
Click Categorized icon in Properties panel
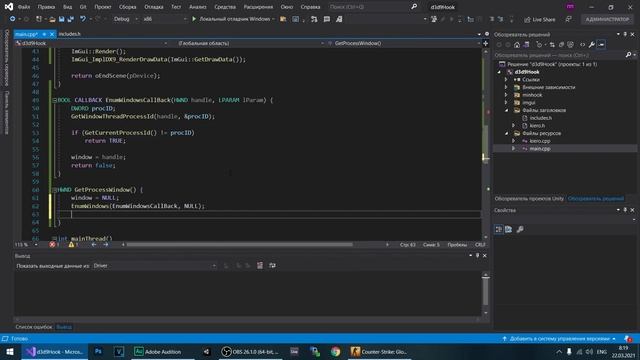(x=499, y=229)
